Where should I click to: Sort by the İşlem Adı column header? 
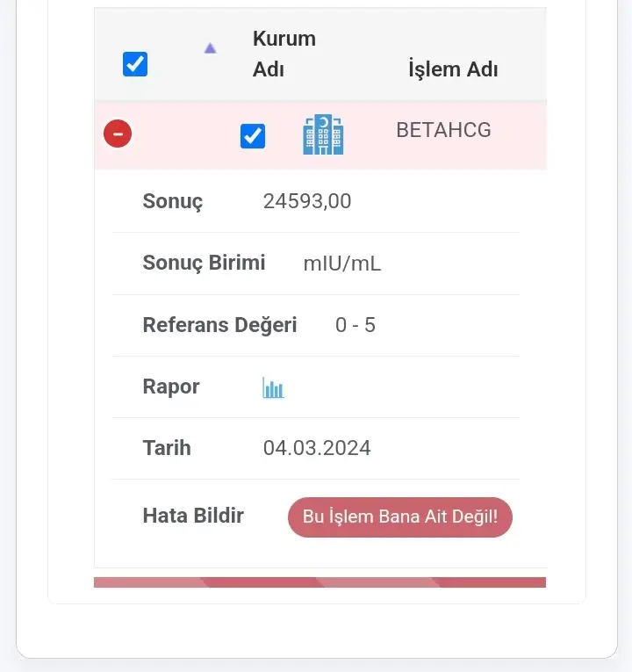pos(453,69)
